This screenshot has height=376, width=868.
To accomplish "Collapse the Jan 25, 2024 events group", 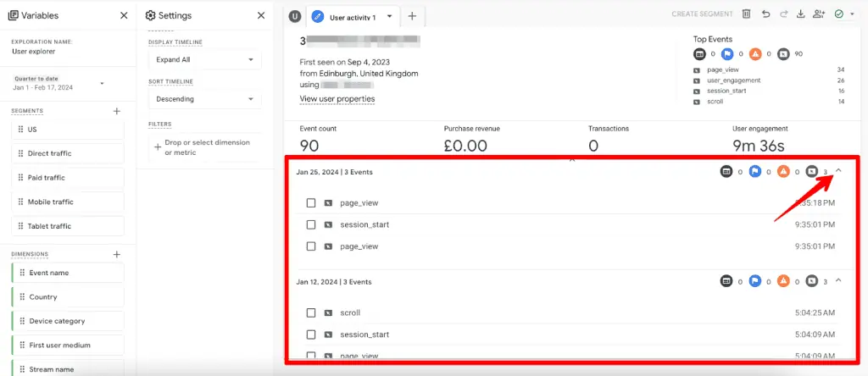I will 838,171.
